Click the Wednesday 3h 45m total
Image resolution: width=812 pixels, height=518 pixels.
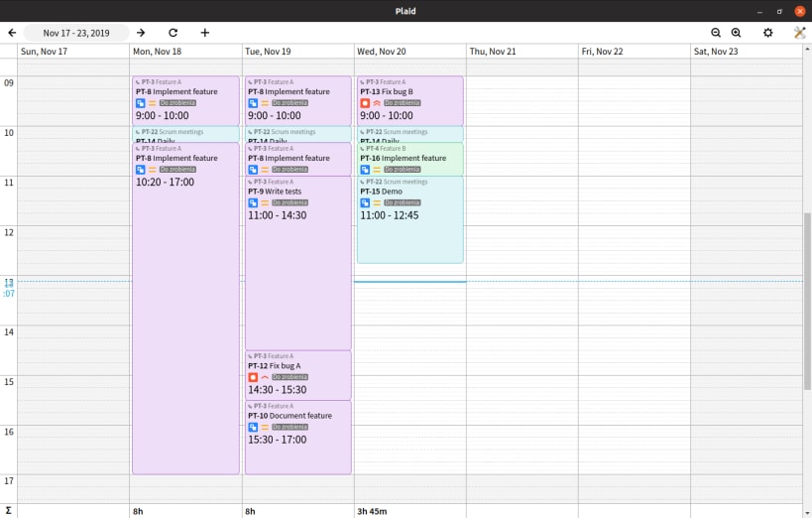(372, 511)
